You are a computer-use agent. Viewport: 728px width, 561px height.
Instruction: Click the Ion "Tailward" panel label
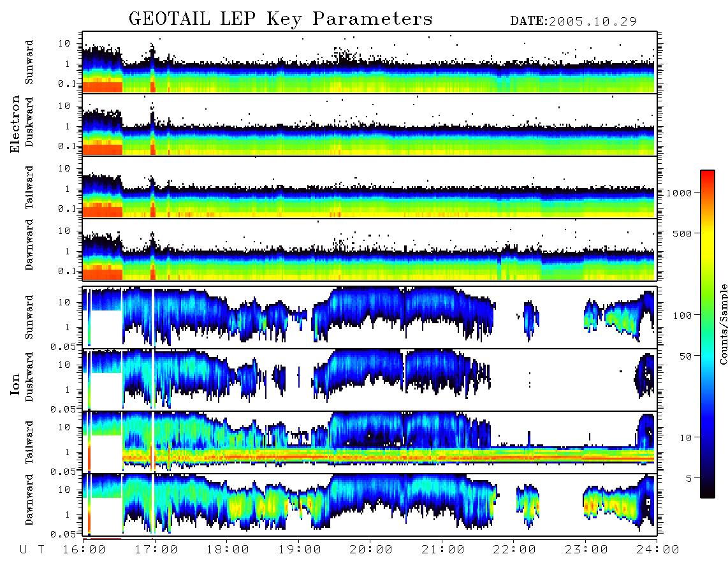coord(29,442)
